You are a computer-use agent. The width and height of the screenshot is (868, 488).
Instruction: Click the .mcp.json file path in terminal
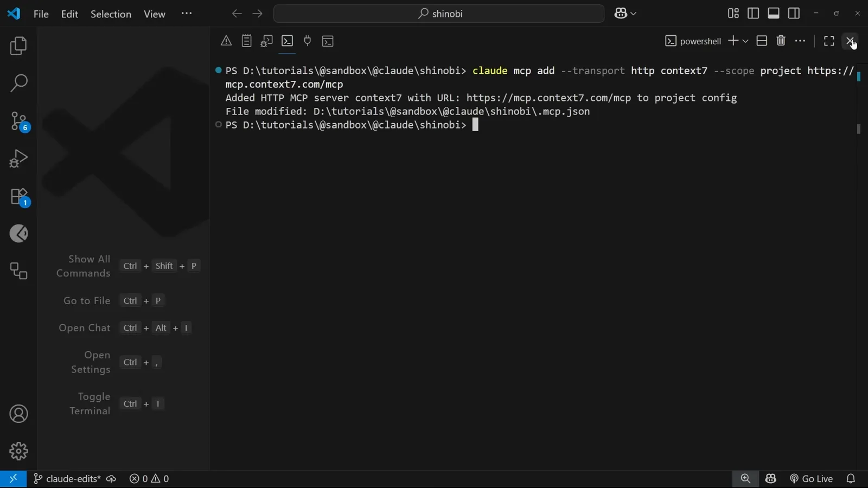[x=451, y=112]
